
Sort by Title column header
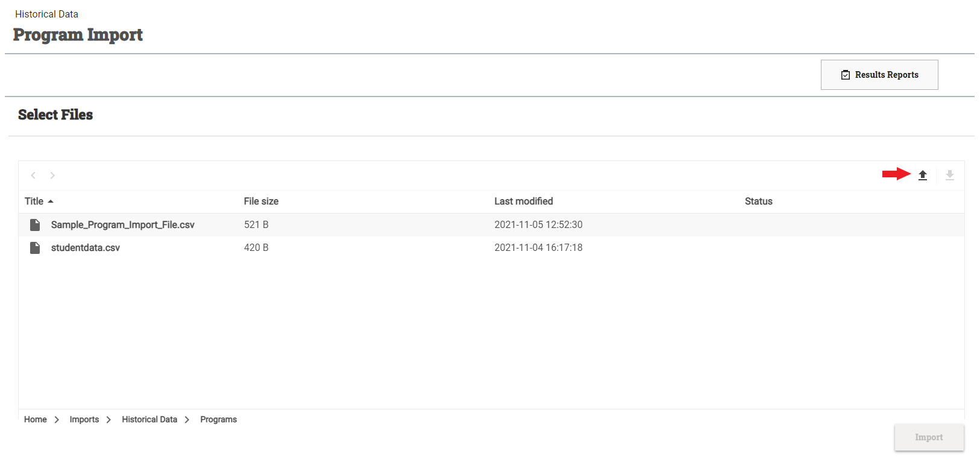click(x=34, y=201)
